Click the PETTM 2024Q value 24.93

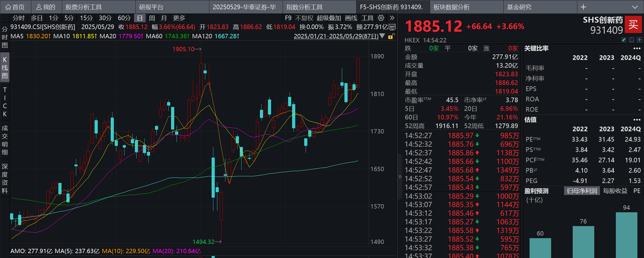pyautogui.click(x=632, y=139)
